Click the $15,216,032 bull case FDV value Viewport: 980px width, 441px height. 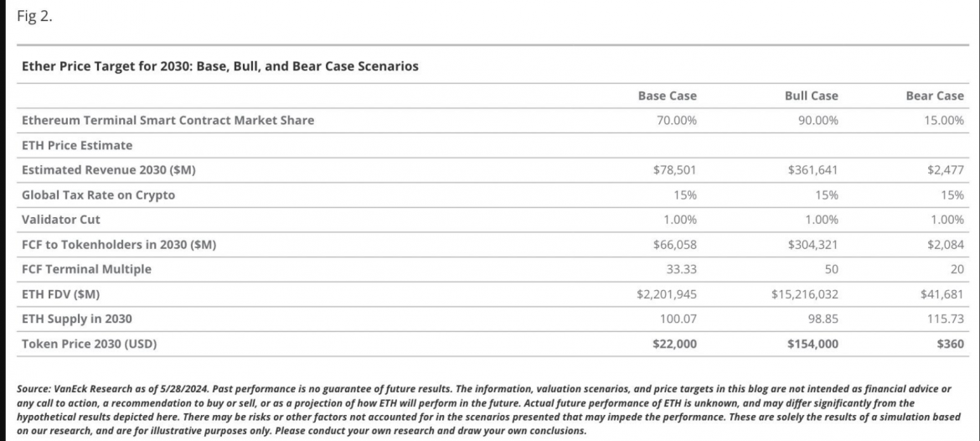tap(804, 294)
